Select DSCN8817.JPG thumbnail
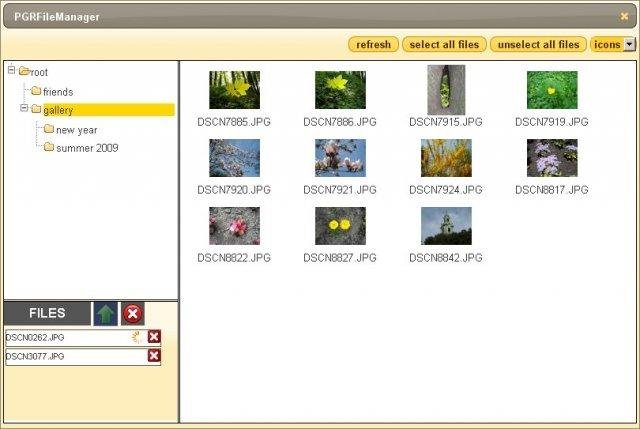This screenshot has height=429, width=640. 552,158
